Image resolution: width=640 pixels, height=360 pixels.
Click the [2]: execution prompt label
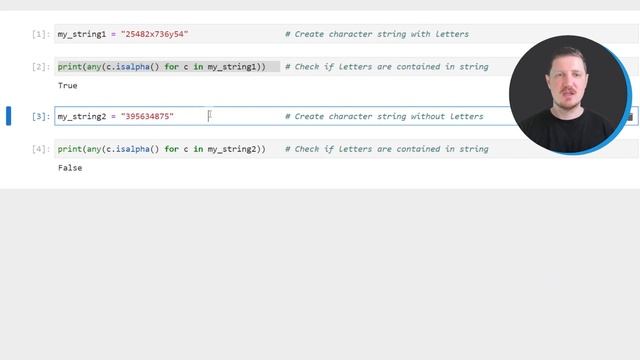tap(41, 67)
